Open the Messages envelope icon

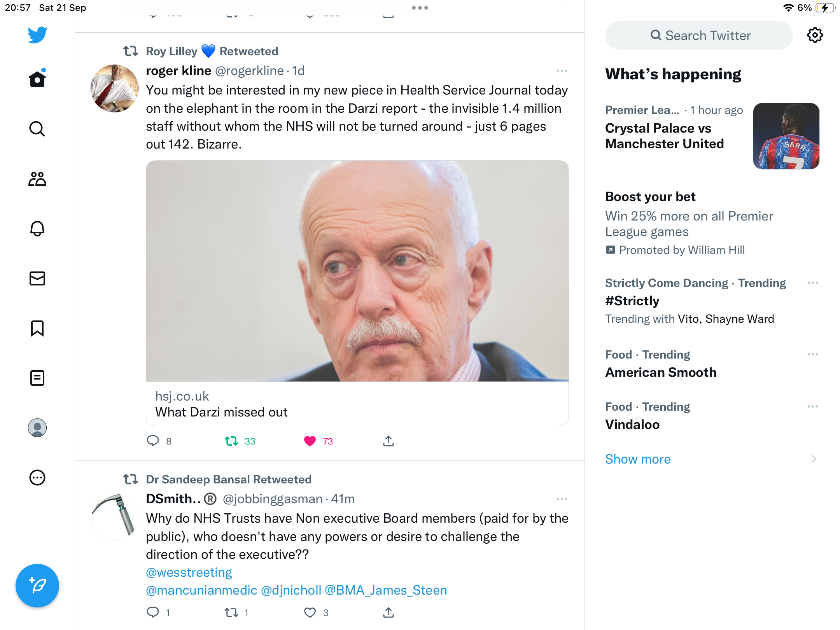37,278
